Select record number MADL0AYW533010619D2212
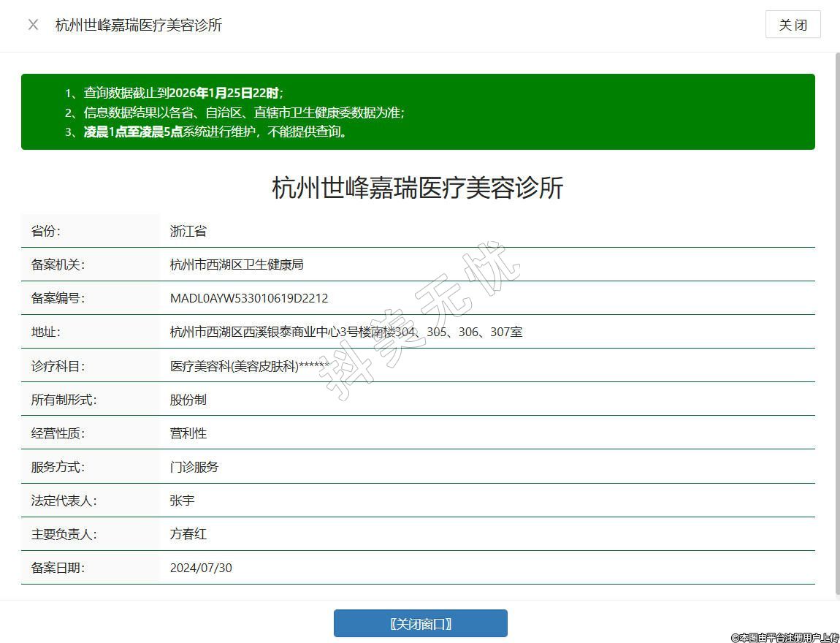The width and height of the screenshot is (840, 643). pos(249,298)
